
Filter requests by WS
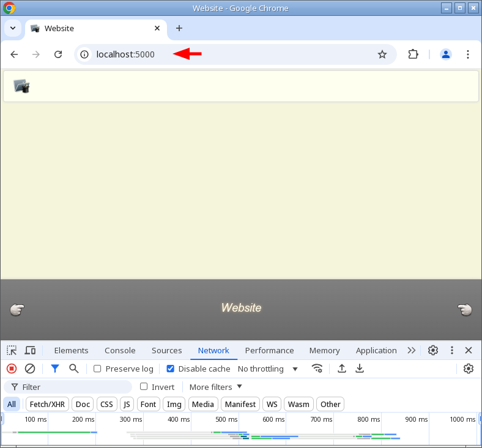pyautogui.click(x=272, y=404)
